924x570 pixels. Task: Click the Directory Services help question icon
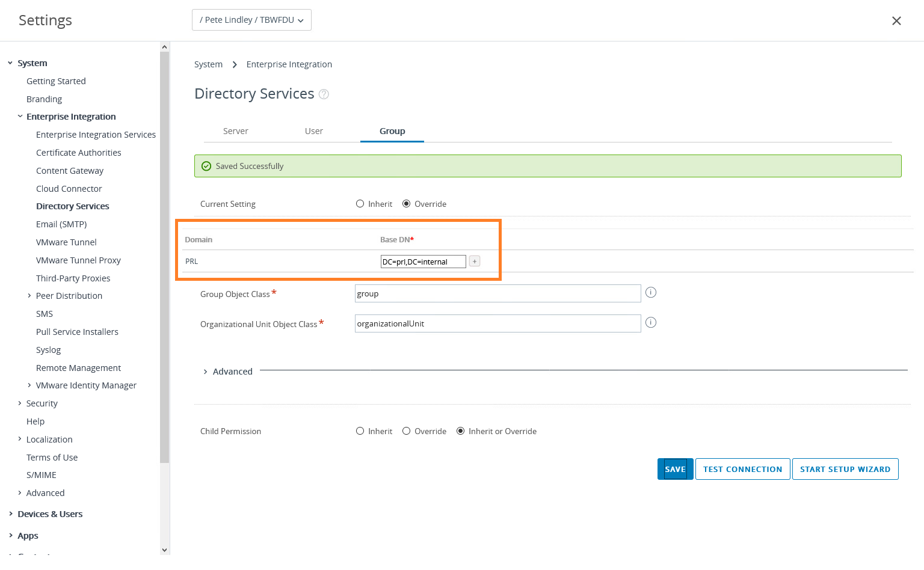(x=324, y=94)
